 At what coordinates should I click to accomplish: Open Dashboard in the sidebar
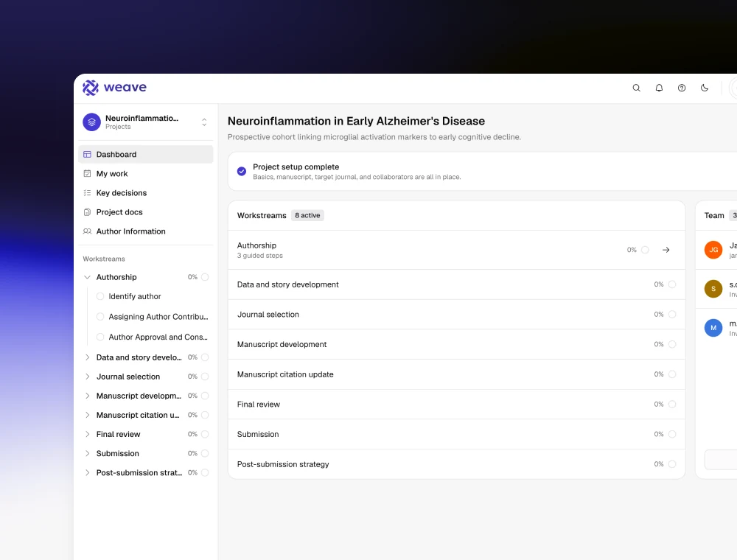146,155
